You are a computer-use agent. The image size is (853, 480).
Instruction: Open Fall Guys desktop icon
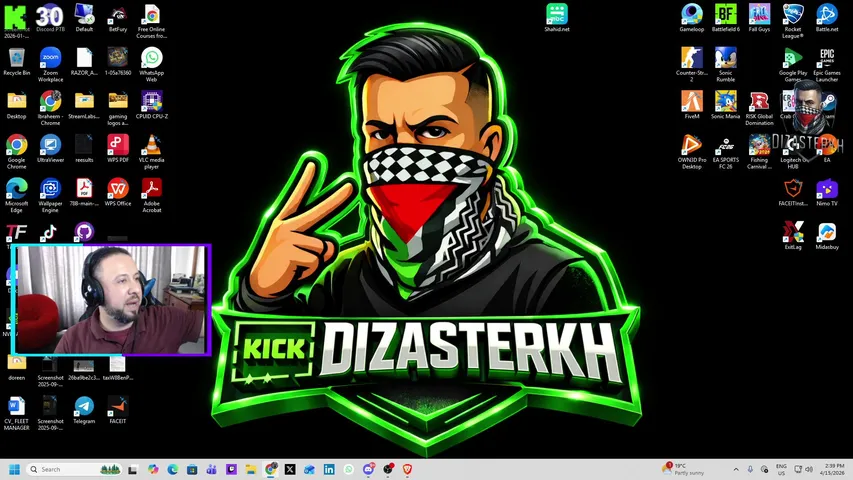pyautogui.click(x=759, y=18)
